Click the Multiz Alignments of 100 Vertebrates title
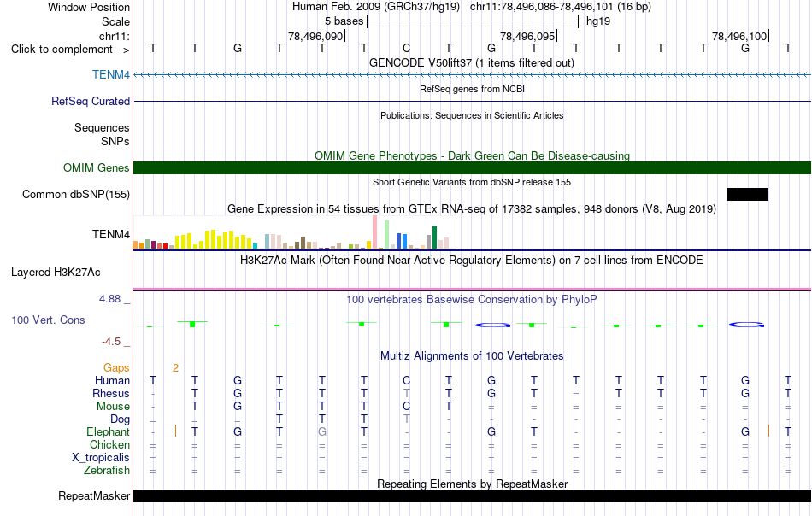Viewport: 812px width, 516px height. (472, 355)
